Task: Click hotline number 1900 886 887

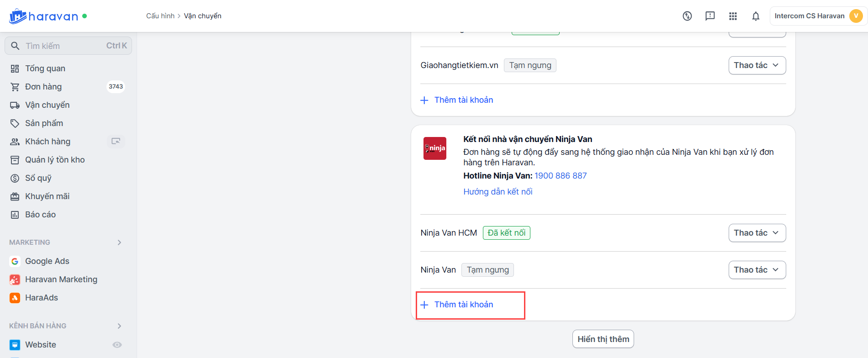Action: coord(561,176)
